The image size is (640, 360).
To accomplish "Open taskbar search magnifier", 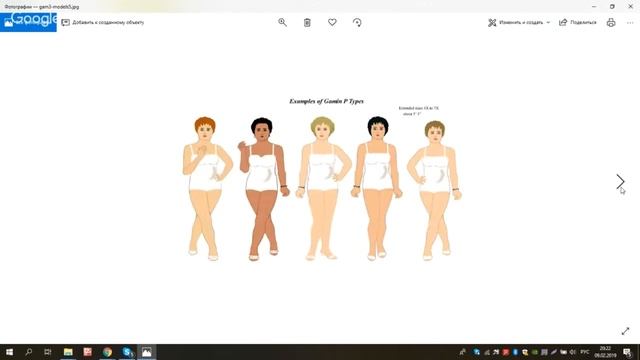I will [x=29, y=352].
